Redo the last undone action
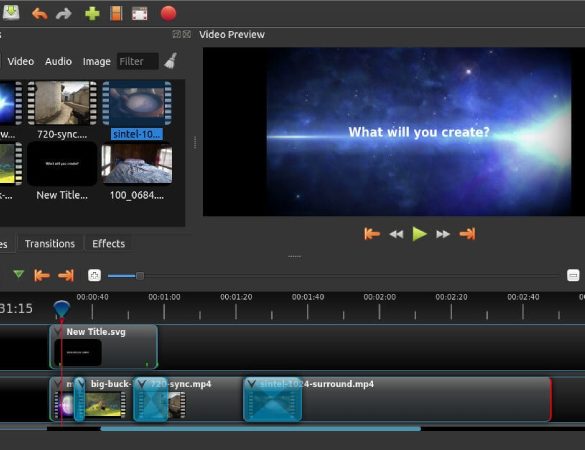Screen dimensions: 585x450 coord(63,14)
